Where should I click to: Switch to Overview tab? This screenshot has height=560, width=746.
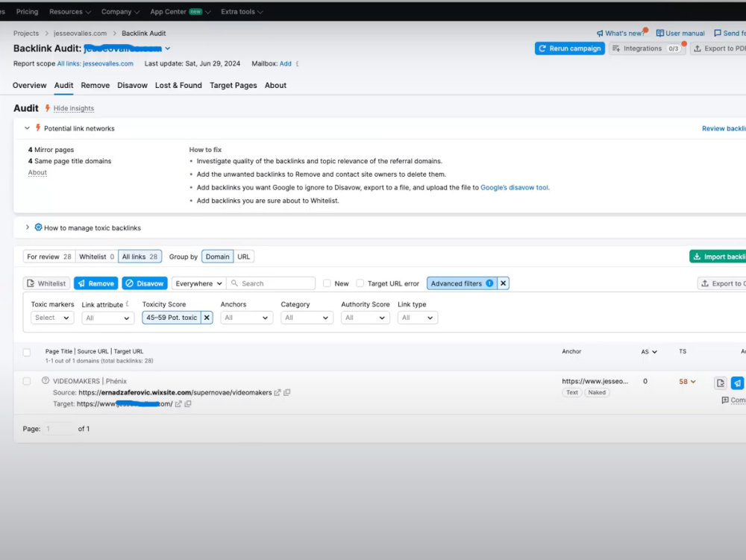30,86
